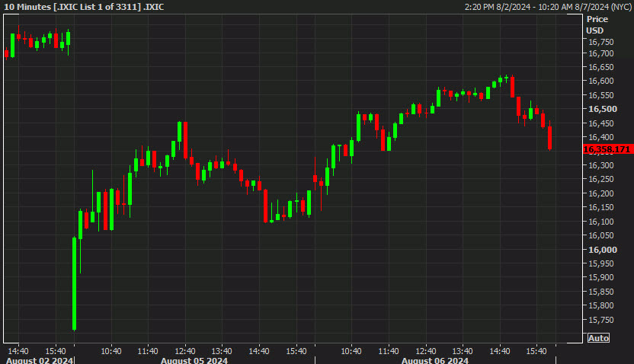Click the 'August 02 2024' date label
Image resolution: width=634 pixels, height=364 pixels.
tap(39, 360)
